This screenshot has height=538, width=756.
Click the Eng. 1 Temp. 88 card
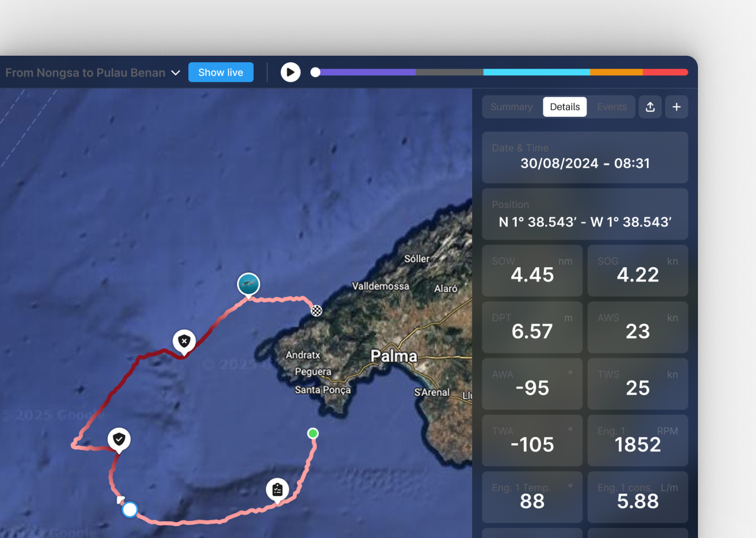click(x=532, y=497)
